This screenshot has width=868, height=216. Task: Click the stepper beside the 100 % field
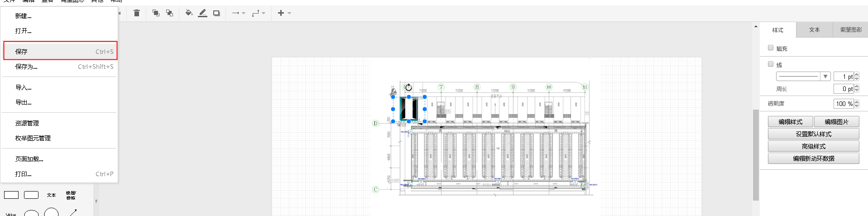point(857,104)
